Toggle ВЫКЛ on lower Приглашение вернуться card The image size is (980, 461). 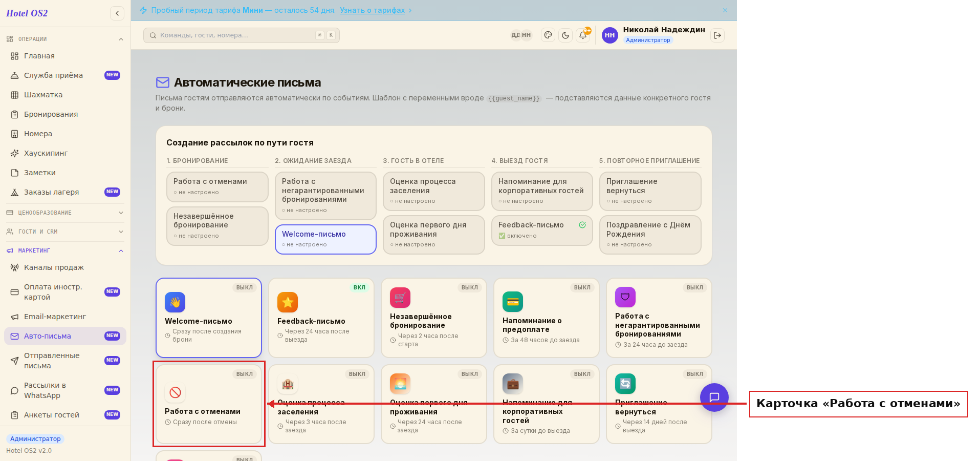pyautogui.click(x=695, y=374)
